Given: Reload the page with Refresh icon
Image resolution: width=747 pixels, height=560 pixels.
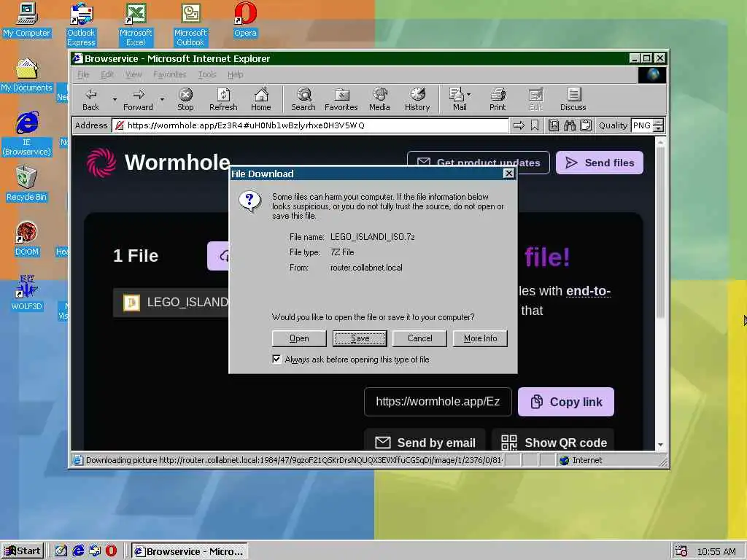Looking at the screenshot, I should click(x=223, y=99).
